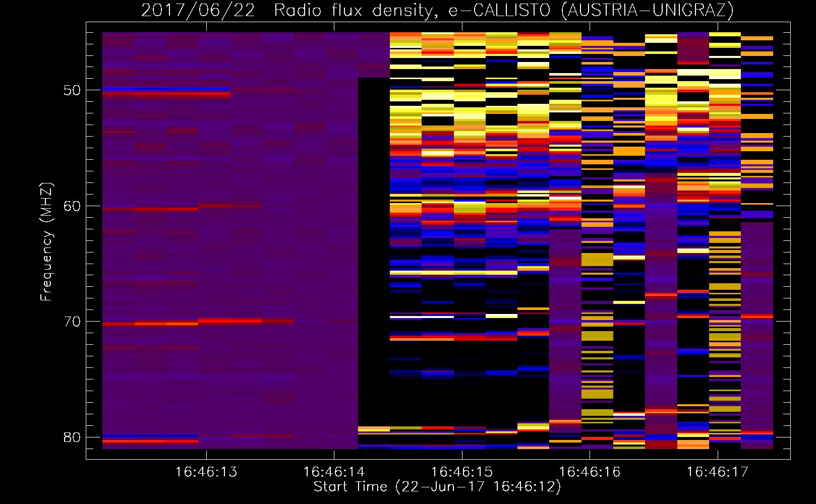Click the frequency tick label '70'
816x504 pixels.
pyautogui.click(x=72, y=322)
